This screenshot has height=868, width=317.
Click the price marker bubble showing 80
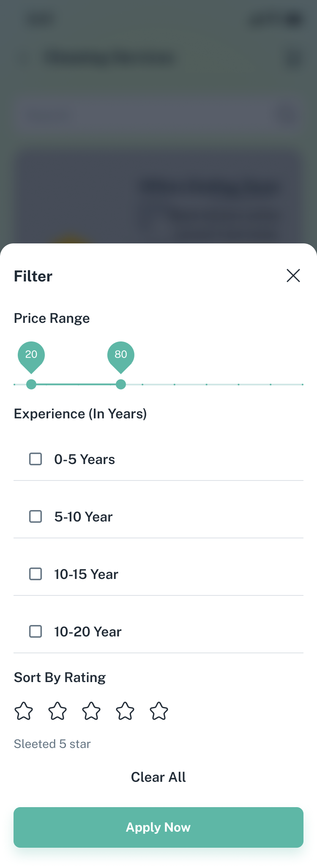121,355
